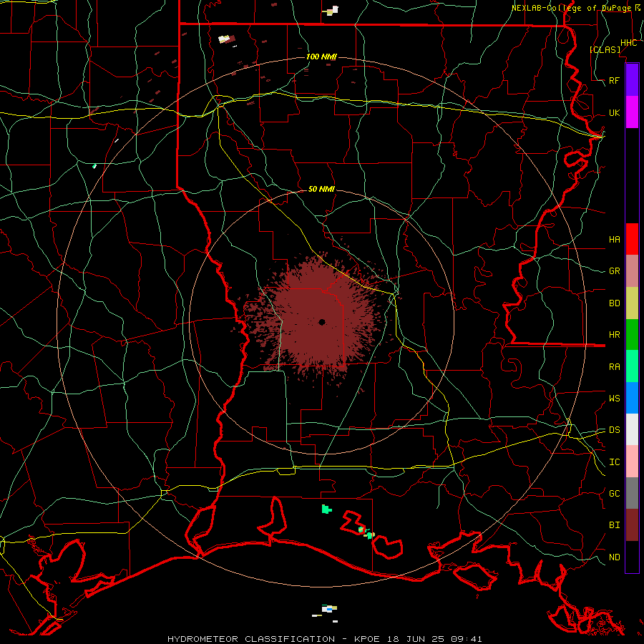Select the gray GC legend swatch
The height and width of the screenshot is (644, 644).
(632, 493)
